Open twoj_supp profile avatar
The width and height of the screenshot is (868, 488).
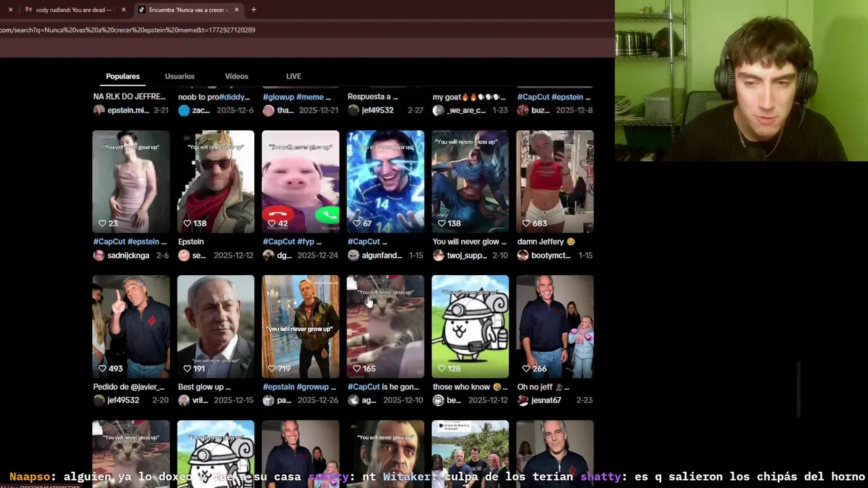[438, 256]
